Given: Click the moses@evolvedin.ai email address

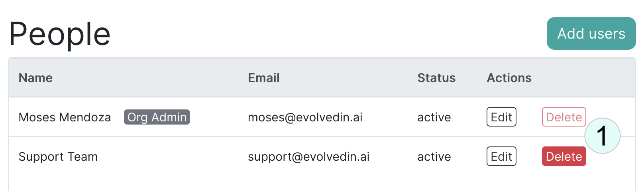Looking at the screenshot, I should (x=305, y=117).
